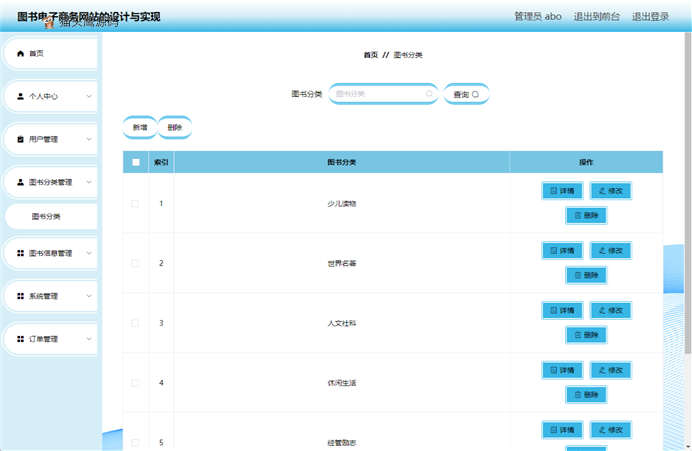Viewport: 692px width, 451px height.
Task: Open the 系统管理 sidebar menu
Action: tap(51, 296)
